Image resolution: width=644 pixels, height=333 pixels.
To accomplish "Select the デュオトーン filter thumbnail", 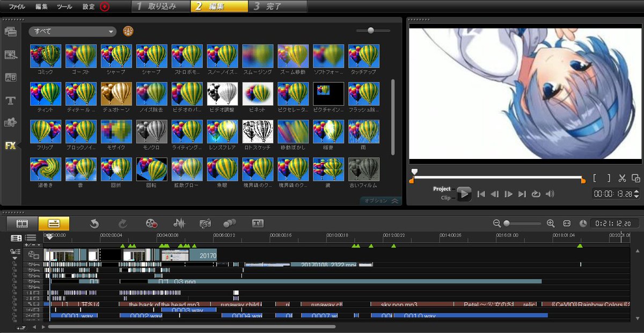I will 116,93.
